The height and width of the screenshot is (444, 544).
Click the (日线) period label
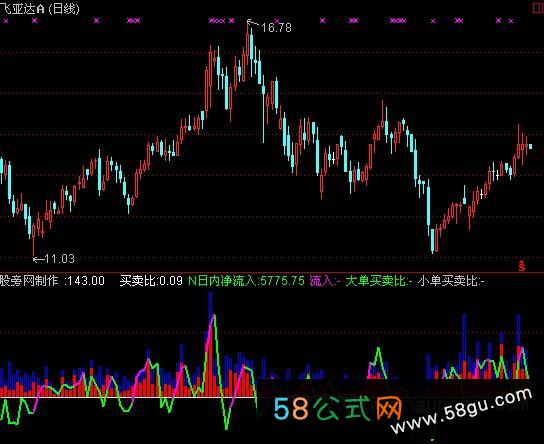pyautogui.click(x=64, y=9)
